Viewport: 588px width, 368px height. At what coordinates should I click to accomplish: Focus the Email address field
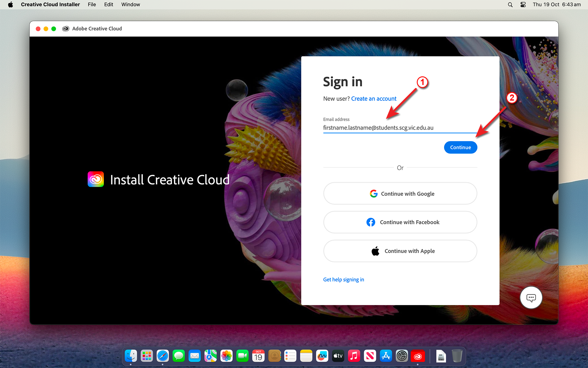point(400,128)
